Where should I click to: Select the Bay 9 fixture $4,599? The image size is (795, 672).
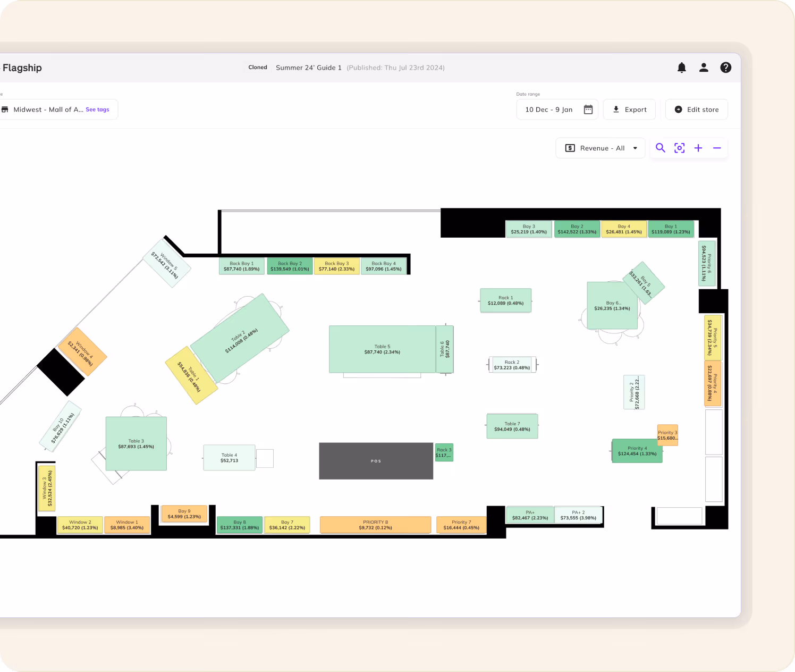click(184, 514)
